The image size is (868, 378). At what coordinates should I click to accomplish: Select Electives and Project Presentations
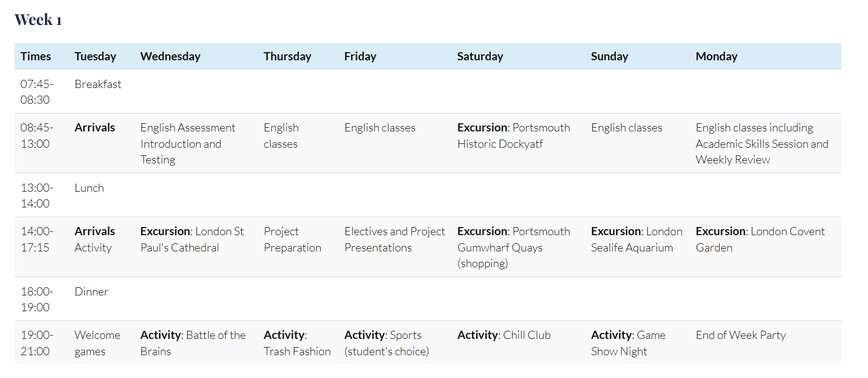coord(394,240)
